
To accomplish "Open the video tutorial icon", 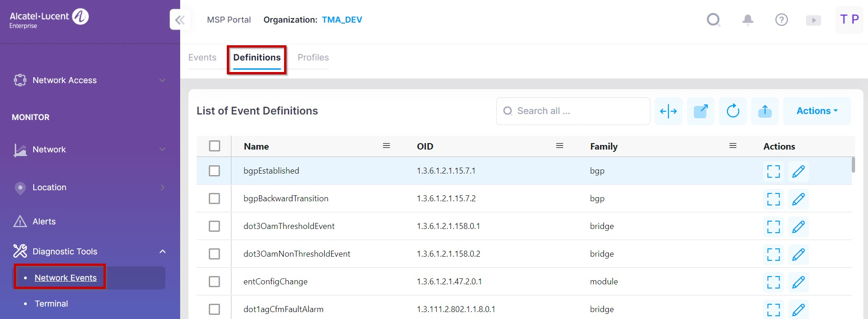I will click(x=813, y=20).
